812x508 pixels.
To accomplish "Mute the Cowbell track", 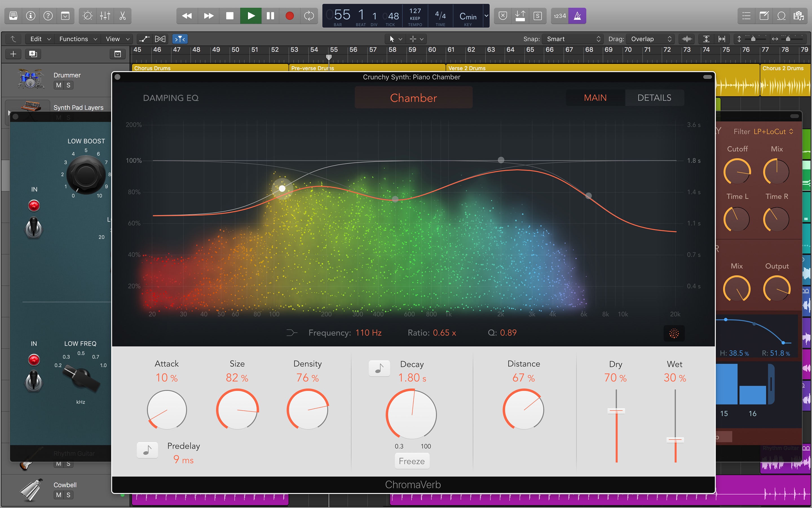I will (x=59, y=495).
